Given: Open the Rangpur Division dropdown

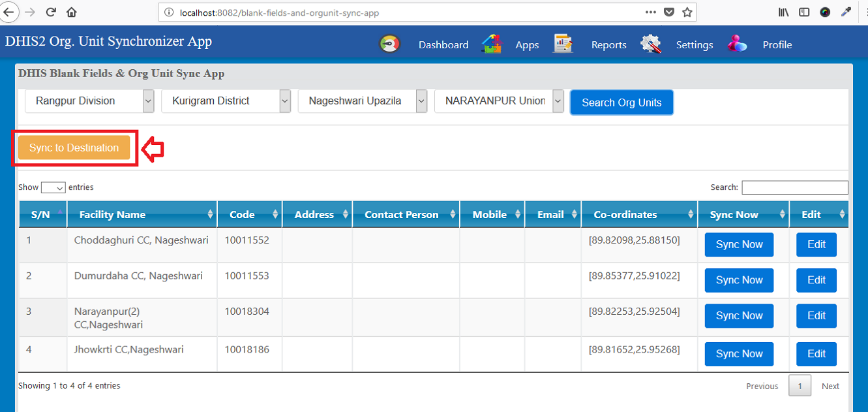Looking at the screenshot, I should pyautogui.click(x=89, y=101).
